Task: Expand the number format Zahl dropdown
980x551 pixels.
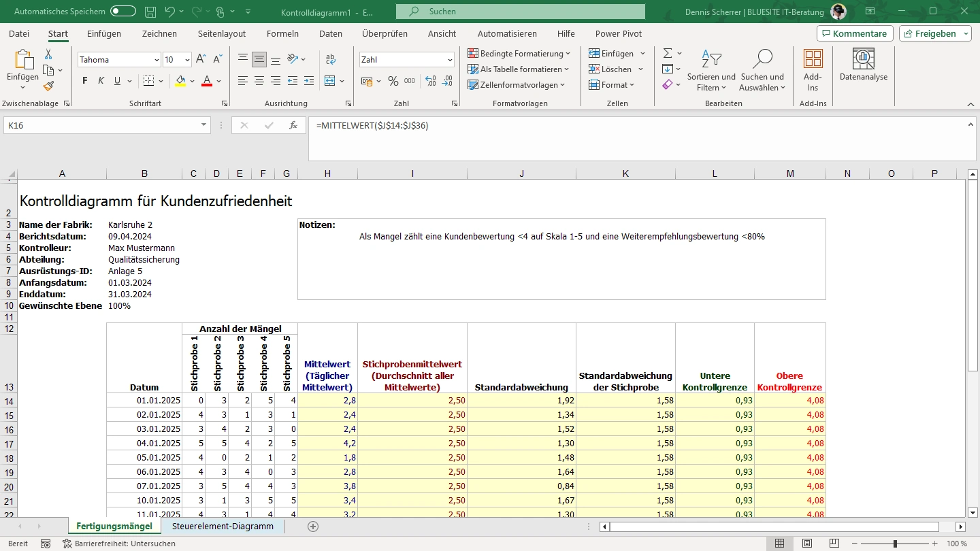Action: (x=450, y=60)
